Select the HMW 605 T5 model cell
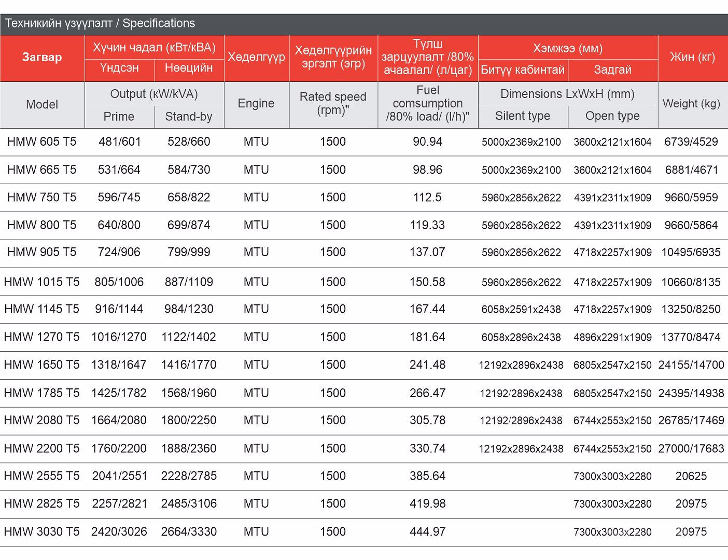The width and height of the screenshot is (728, 560). coord(42,142)
